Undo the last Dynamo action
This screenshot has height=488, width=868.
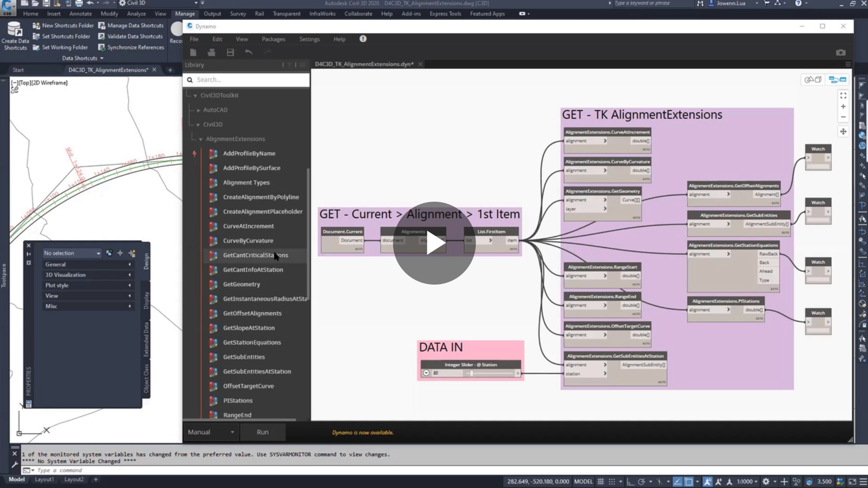coord(249,52)
